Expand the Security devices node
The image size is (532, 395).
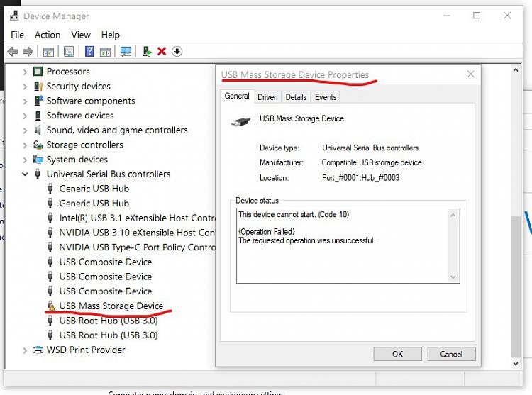point(25,87)
